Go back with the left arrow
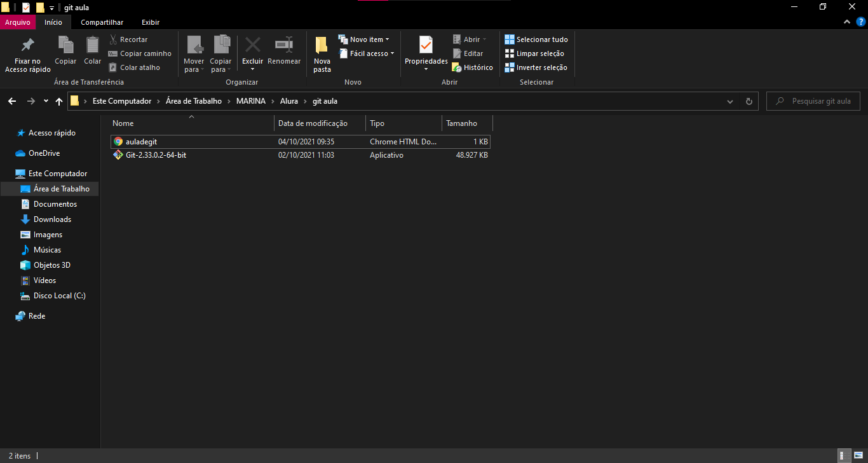 (x=12, y=101)
